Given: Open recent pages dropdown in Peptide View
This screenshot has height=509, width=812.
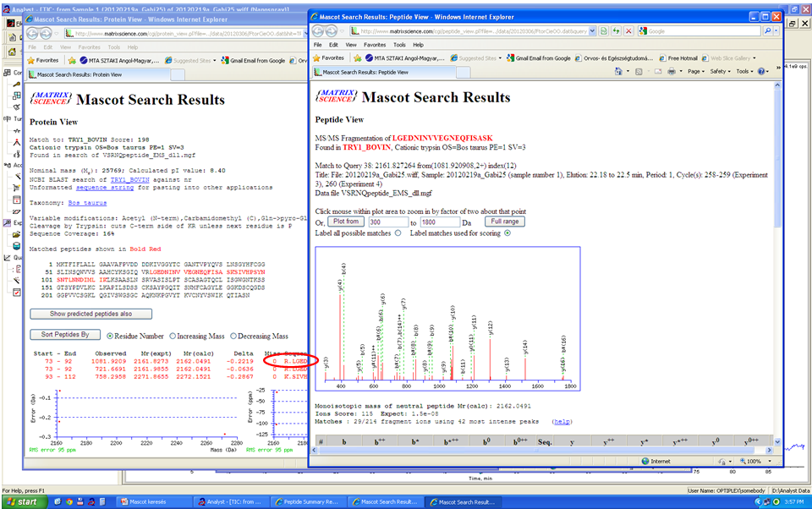Looking at the screenshot, I should (341, 31).
